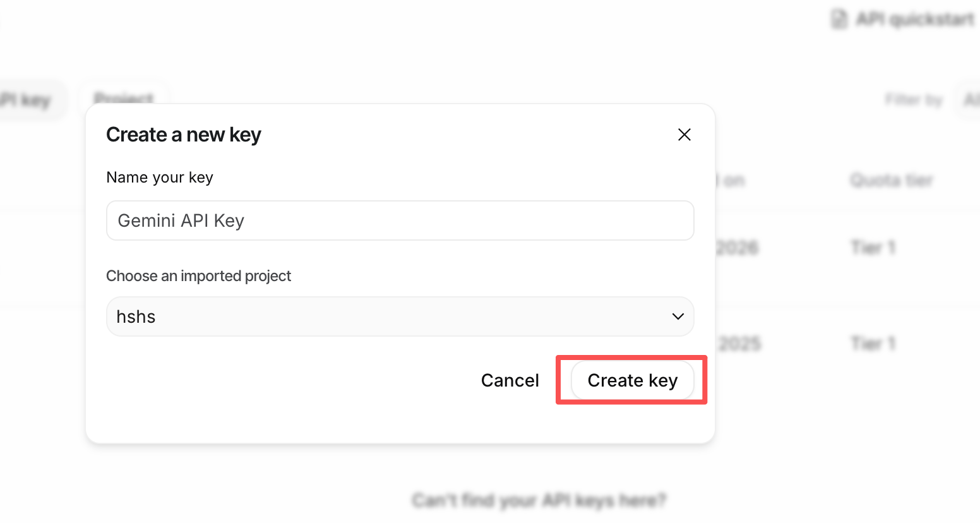The width and height of the screenshot is (980, 523).
Task: Click the "Create a new key" heading
Action: click(183, 135)
